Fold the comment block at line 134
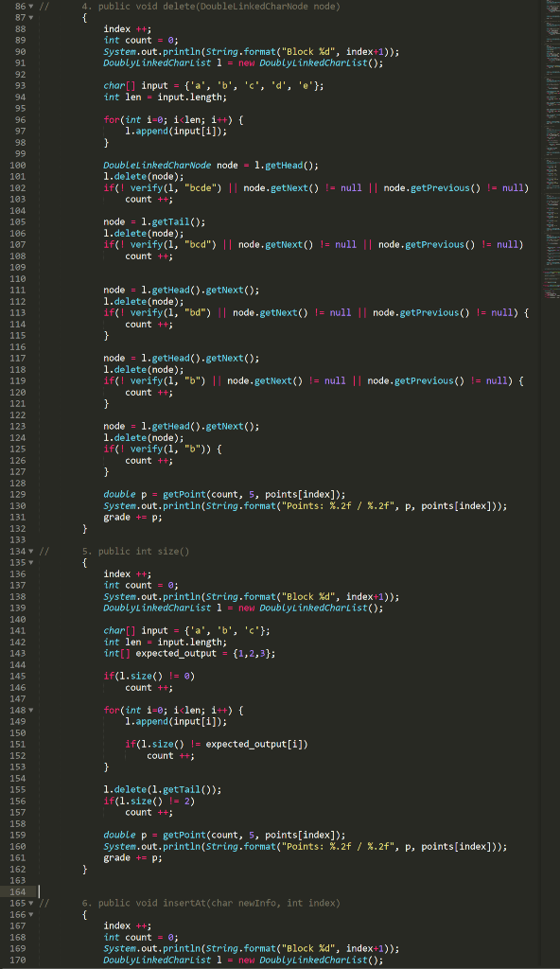Viewport: 560px width, 969px height. [x=31, y=552]
